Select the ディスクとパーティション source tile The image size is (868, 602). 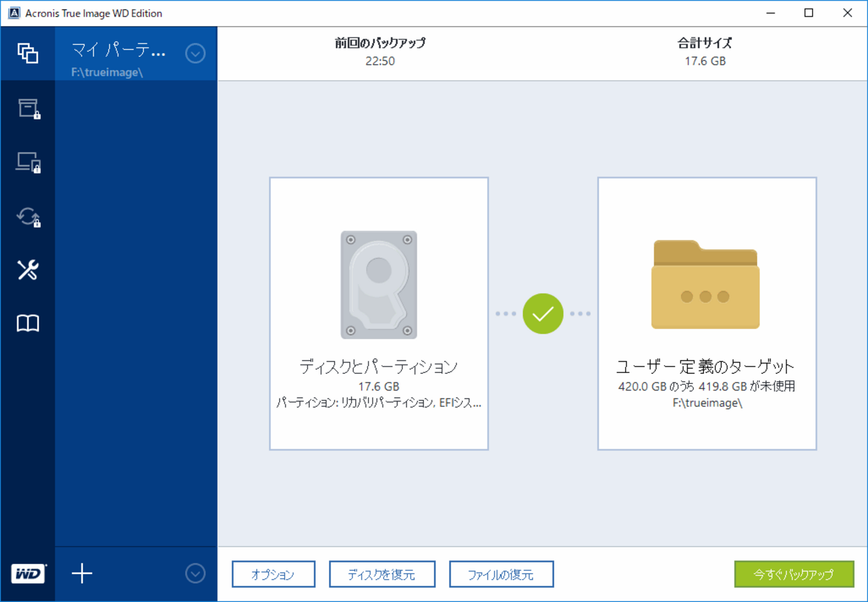tap(379, 314)
